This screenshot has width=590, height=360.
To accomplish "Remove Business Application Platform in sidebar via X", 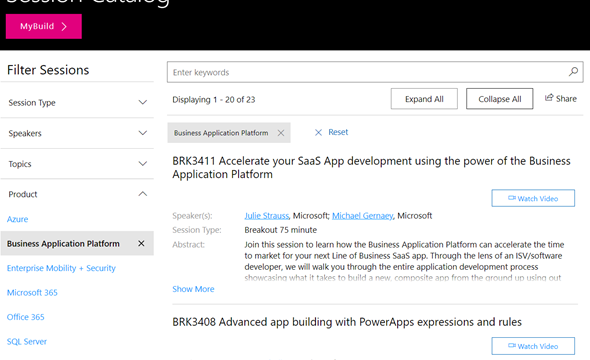I will point(141,243).
